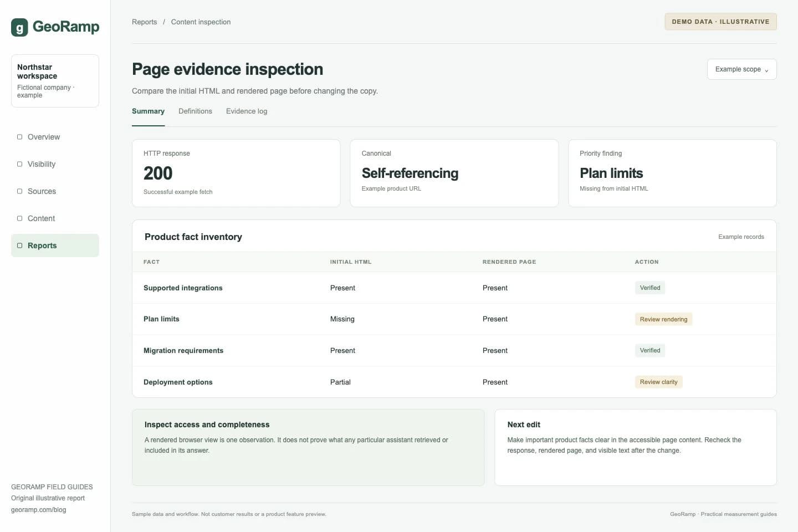The image size is (798, 532).
Task: Click the DEMO DATA · ILLUSTRATIVE badge
Action: coord(720,22)
